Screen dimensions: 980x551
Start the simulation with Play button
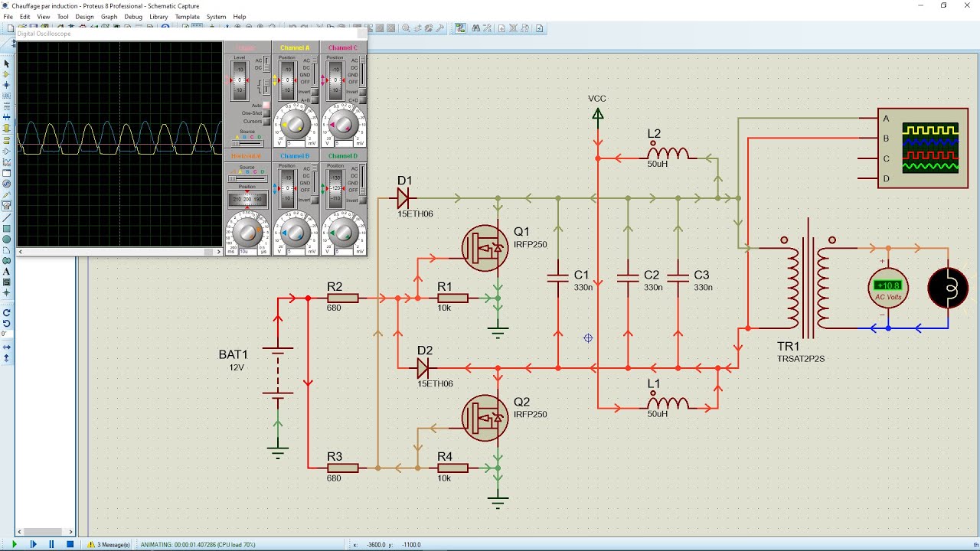pyautogui.click(x=14, y=544)
